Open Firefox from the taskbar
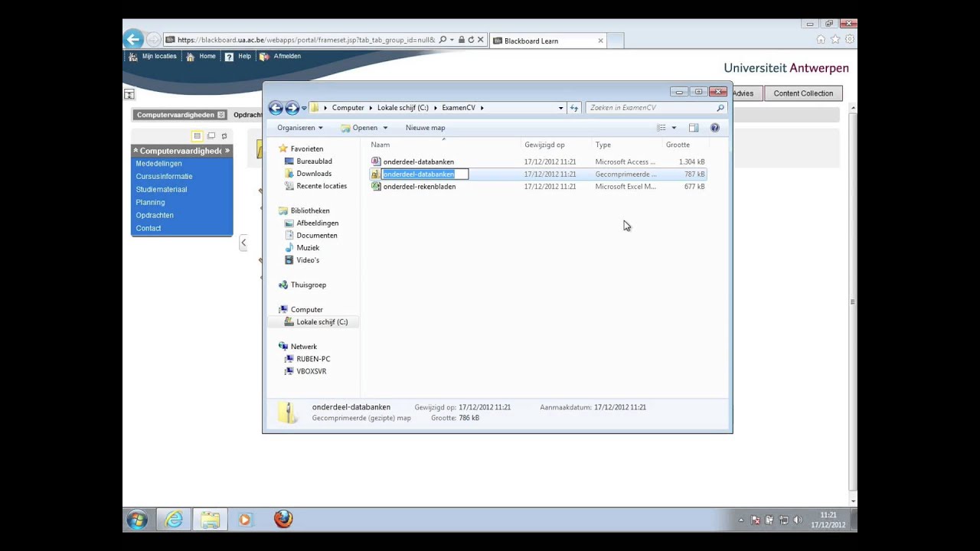Viewport: 980px width, 551px height. coord(283,520)
